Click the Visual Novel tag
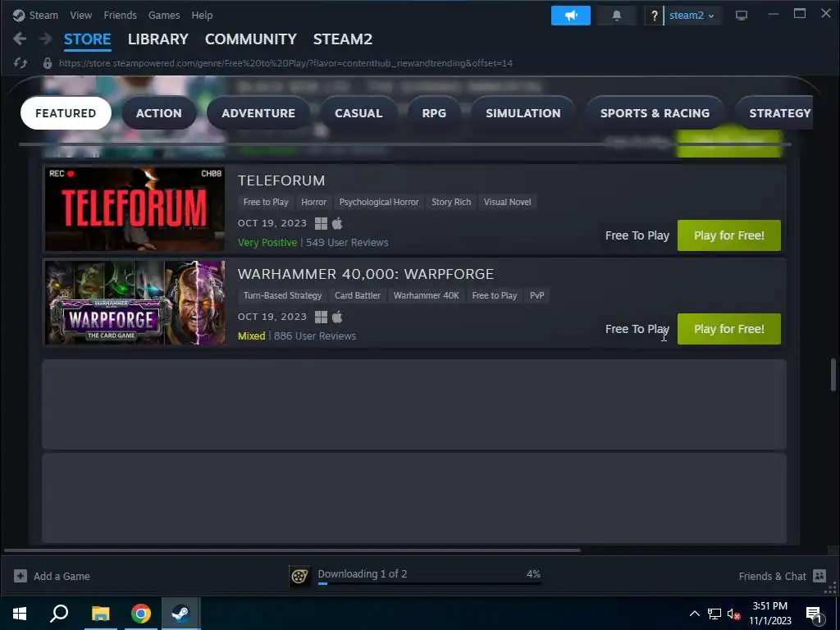 tap(507, 202)
